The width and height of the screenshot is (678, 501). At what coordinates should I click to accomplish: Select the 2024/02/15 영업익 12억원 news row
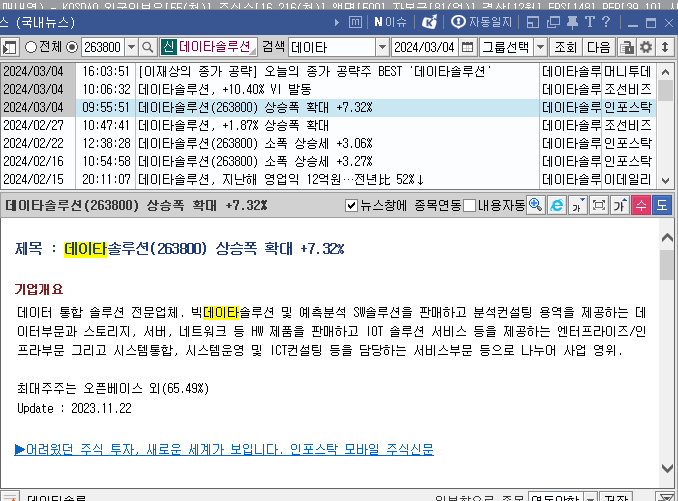point(328,179)
